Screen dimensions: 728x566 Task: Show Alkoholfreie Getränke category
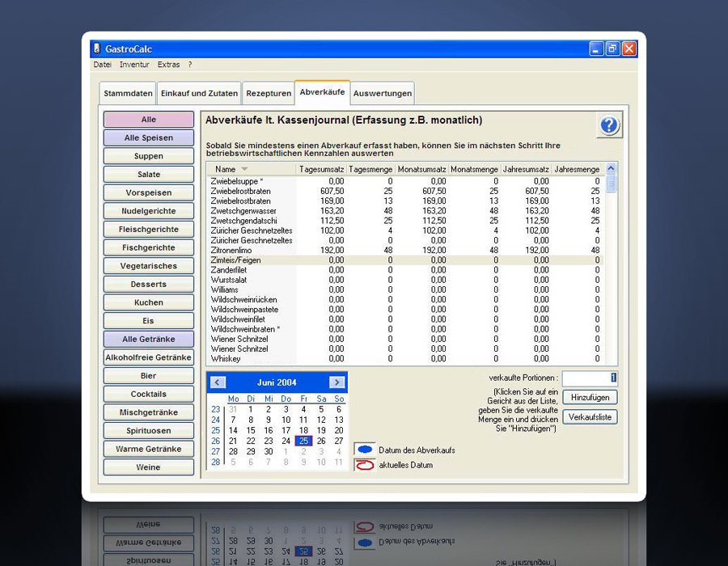tap(149, 357)
